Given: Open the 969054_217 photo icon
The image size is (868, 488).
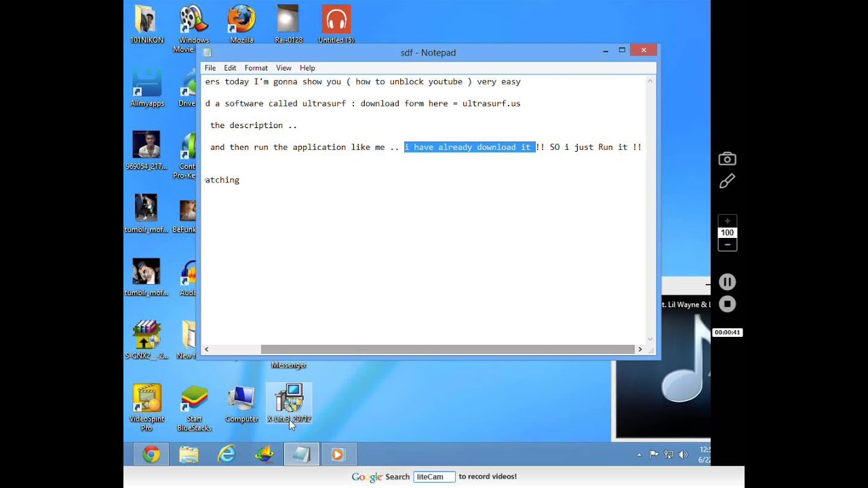Looking at the screenshot, I should [x=146, y=150].
